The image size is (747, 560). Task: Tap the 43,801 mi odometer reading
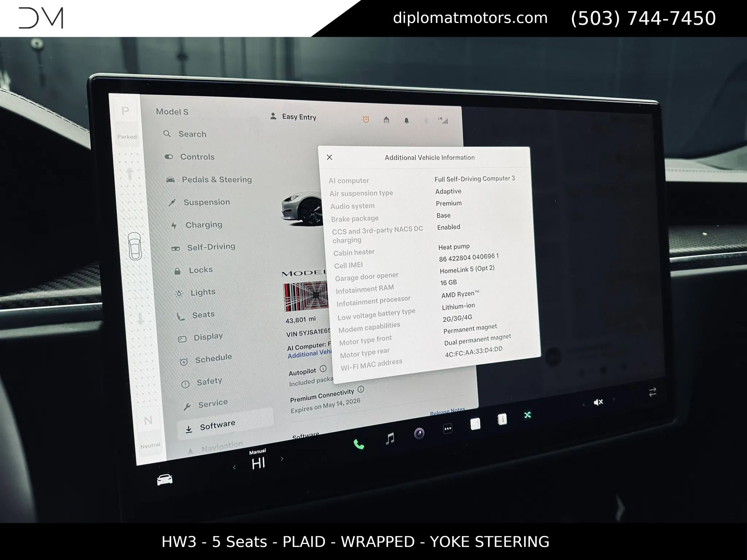pyautogui.click(x=301, y=320)
